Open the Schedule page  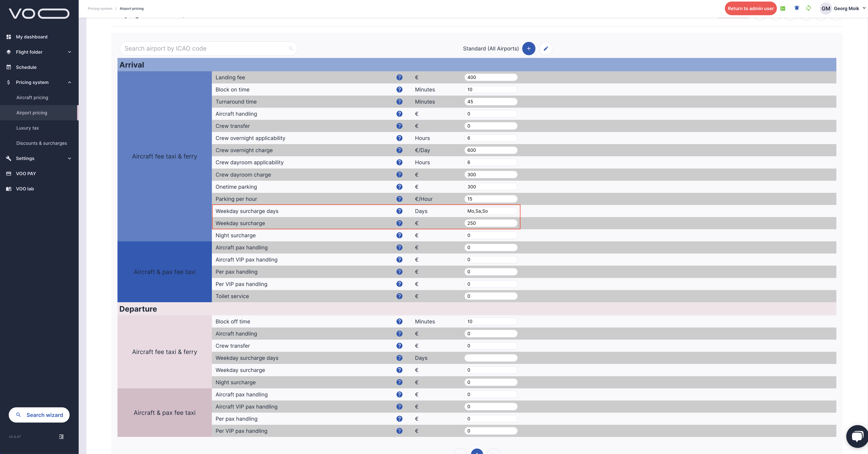tap(26, 67)
